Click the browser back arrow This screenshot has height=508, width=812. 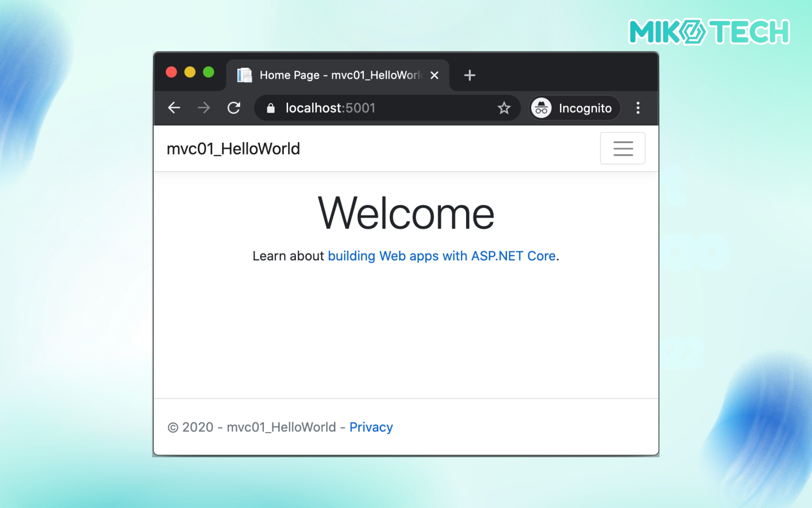174,108
